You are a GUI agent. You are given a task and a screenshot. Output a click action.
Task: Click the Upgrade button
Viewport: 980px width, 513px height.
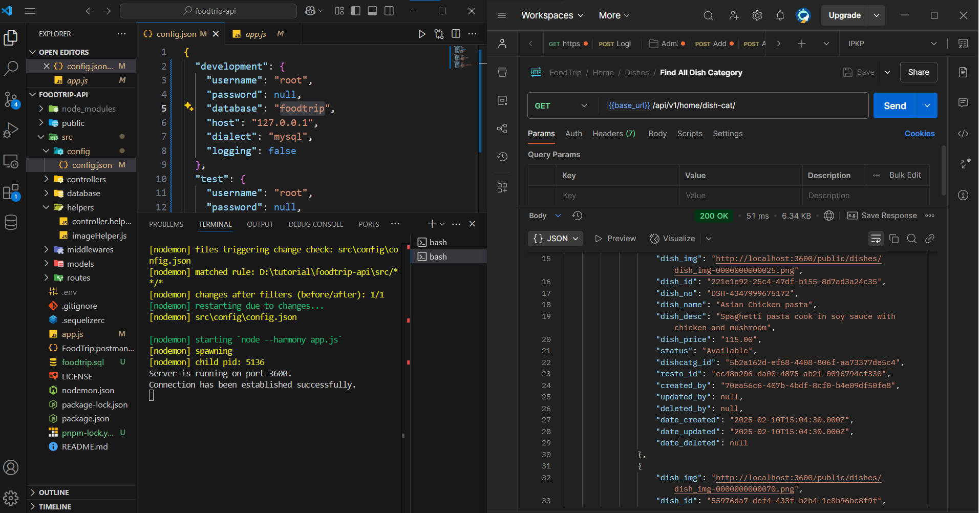click(x=845, y=15)
